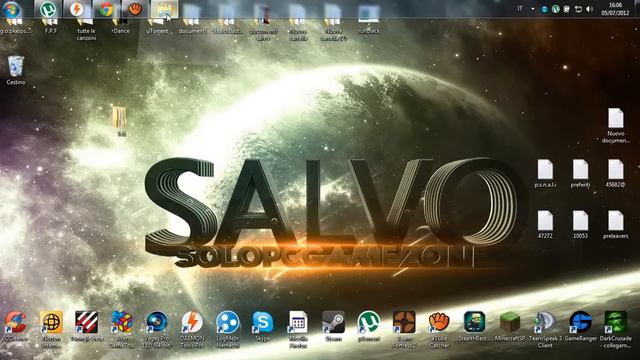
Task: Select the preleavers file icon
Action: point(616,224)
